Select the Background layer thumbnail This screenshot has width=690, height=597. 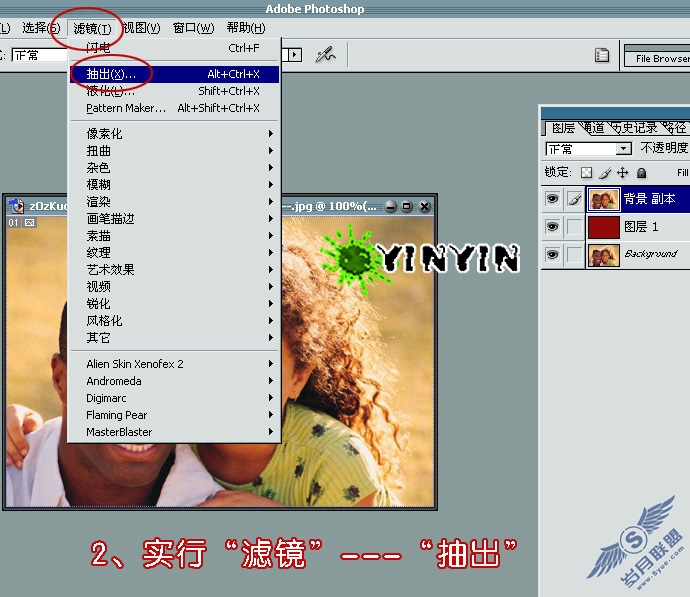604,255
